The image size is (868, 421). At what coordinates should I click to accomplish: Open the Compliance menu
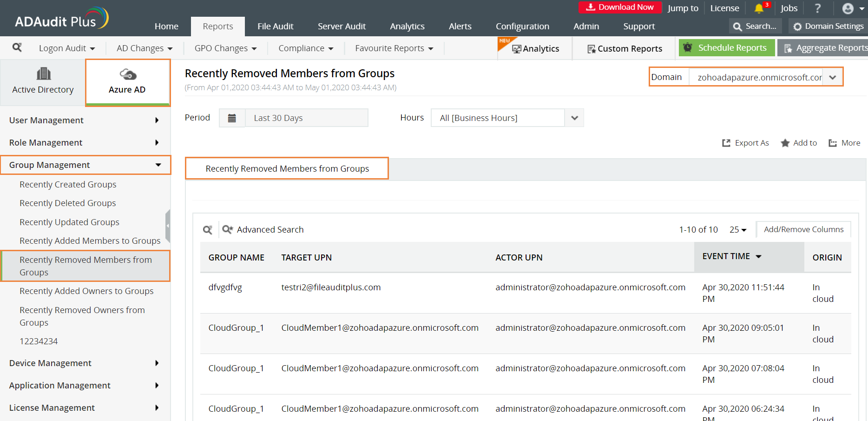tap(305, 48)
